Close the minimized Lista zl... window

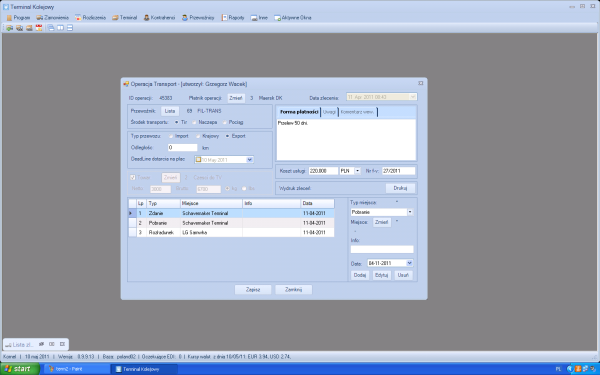[62, 344]
